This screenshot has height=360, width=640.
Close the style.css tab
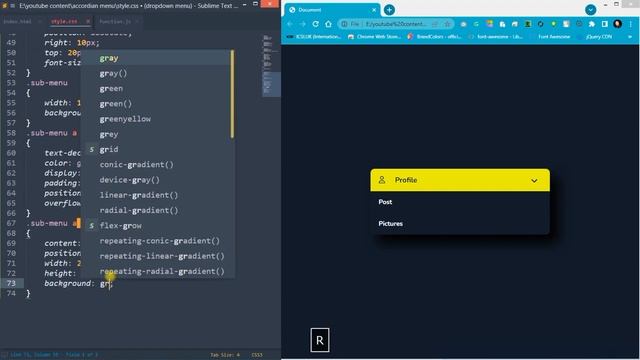[x=88, y=21]
